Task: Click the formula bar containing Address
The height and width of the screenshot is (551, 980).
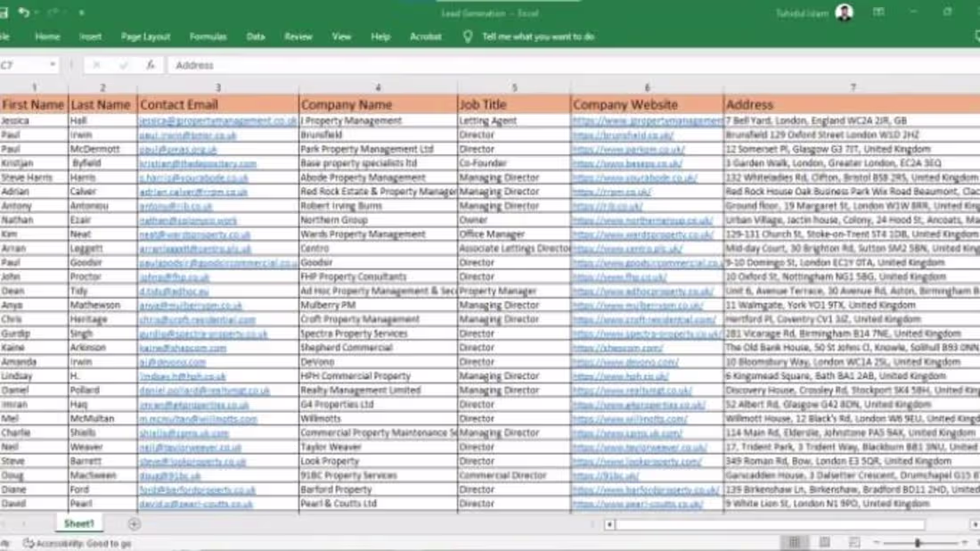Action: point(572,65)
